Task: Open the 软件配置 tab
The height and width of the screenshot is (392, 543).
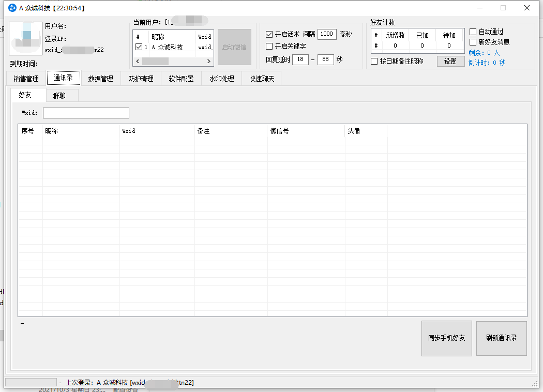Action: point(181,79)
